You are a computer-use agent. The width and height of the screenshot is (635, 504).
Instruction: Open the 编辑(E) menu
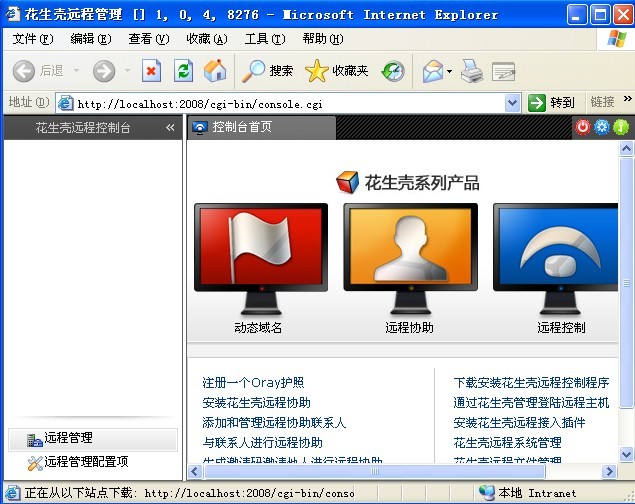pos(91,39)
